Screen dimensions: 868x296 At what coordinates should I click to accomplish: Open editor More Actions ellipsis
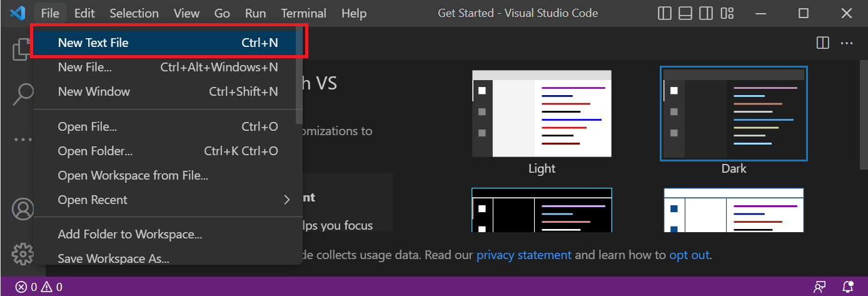(847, 43)
